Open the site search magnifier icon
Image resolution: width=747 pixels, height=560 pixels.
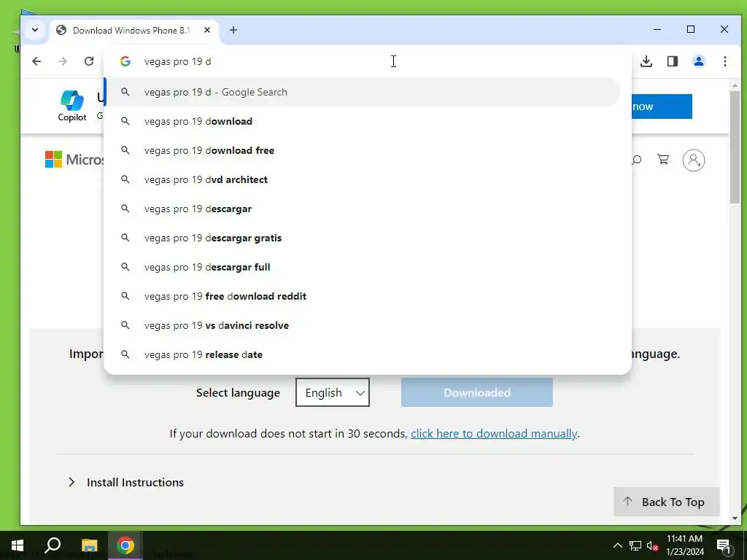(x=636, y=160)
